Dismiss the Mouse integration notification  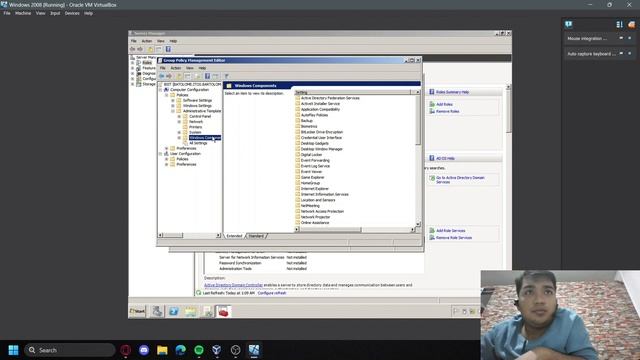[629, 38]
